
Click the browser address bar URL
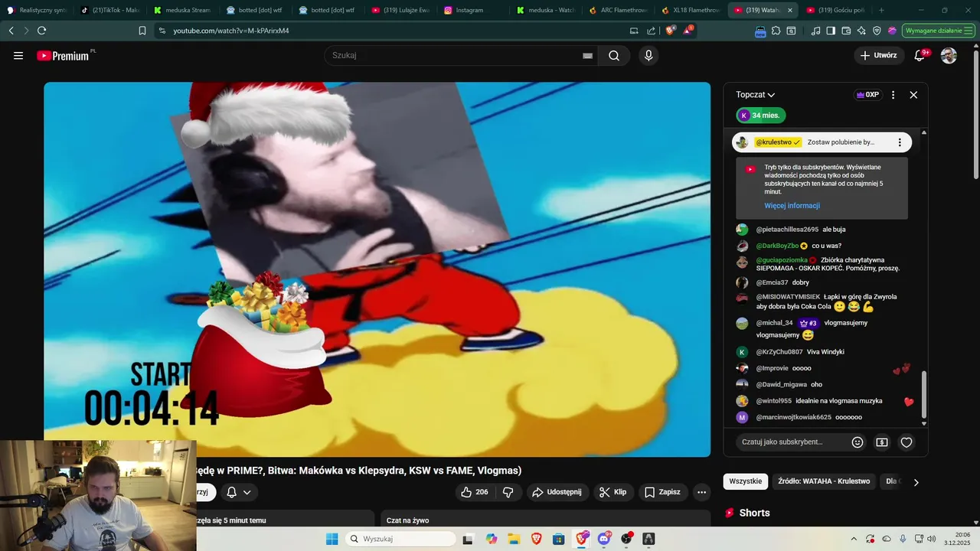click(231, 31)
